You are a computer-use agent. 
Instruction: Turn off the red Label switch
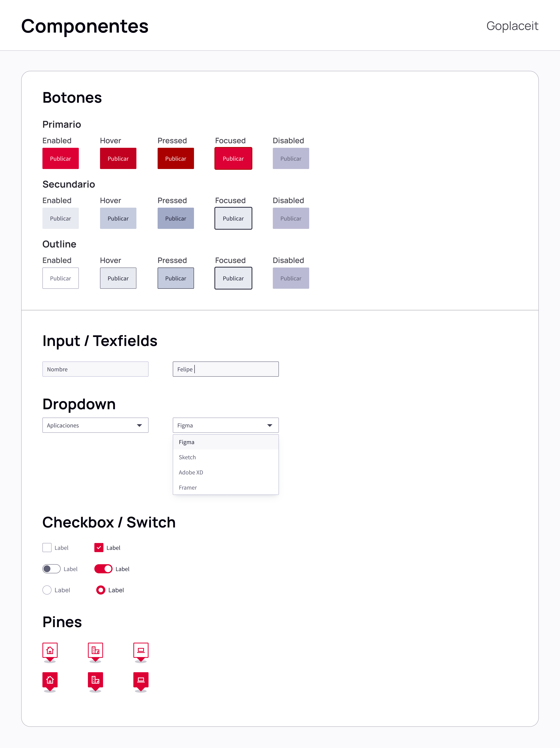[103, 569]
